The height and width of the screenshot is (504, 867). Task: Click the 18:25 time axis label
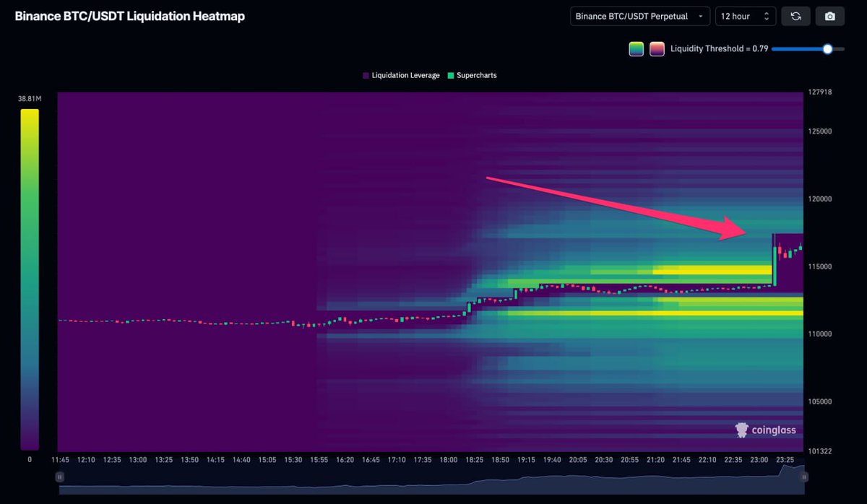[x=474, y=459]
